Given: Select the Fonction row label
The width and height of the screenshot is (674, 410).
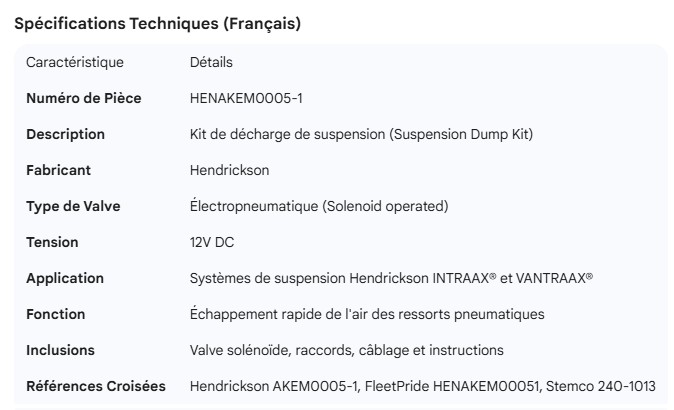Looking at the screenshot, I should tap(55, 314).
